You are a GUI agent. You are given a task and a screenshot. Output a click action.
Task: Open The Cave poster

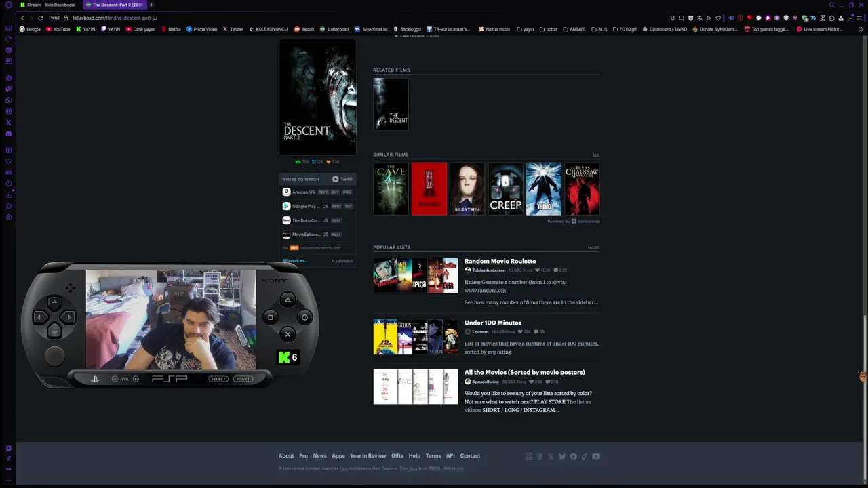(391, 189)
